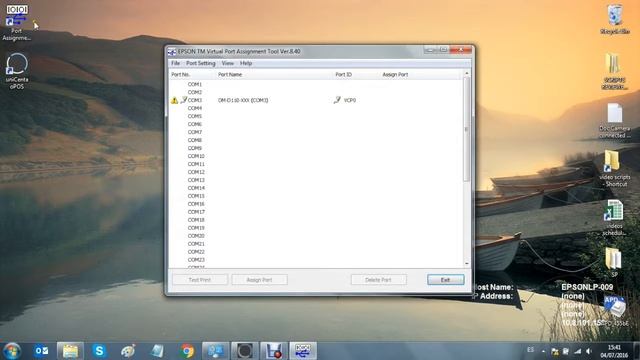Select the video scripts shortcut folder
The width and height of the screenshot is (640, 360).
pyautogui.click(x=615, y=169)
